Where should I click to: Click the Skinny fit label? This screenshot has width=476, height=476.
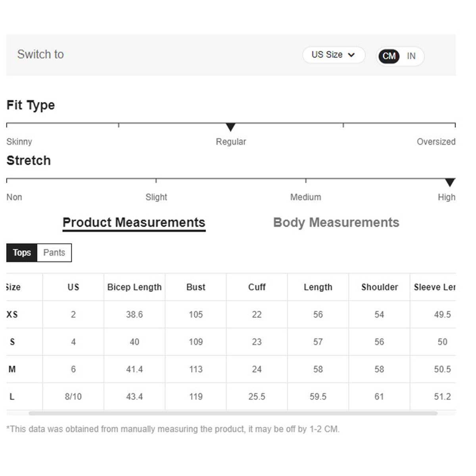point(19,142)
